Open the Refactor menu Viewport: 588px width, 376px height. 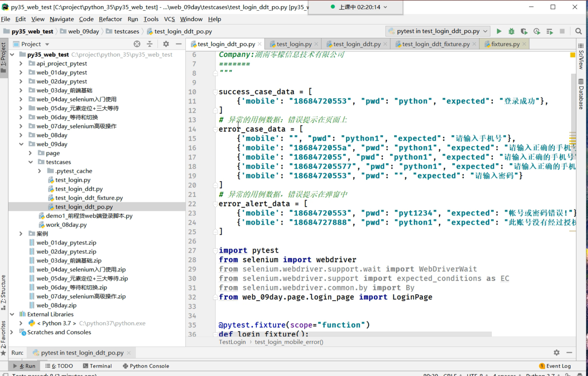coord(110,19)
